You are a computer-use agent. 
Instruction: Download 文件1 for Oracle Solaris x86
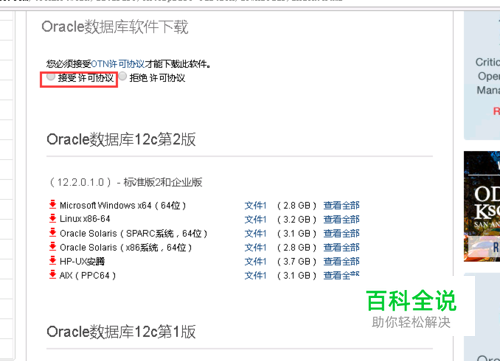[x=256, y=248]
